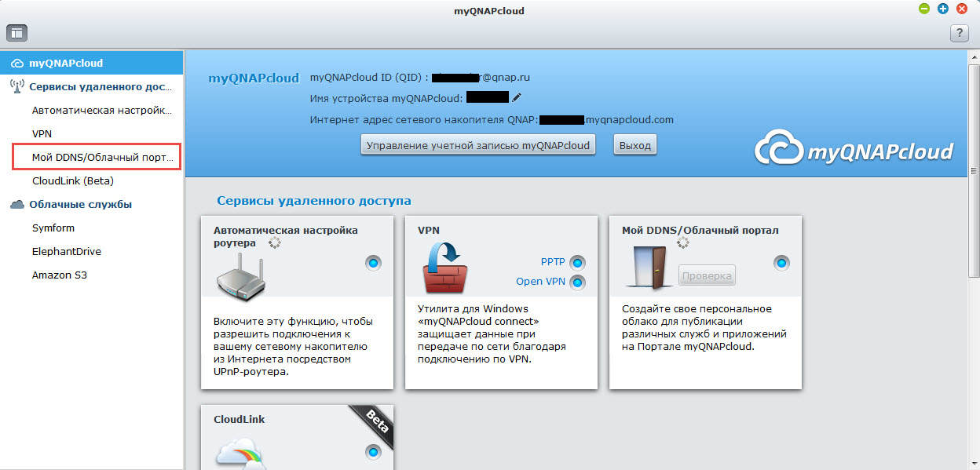
Task: Open CloudLink (Beta) sidebar item
Action: point(73,181)
